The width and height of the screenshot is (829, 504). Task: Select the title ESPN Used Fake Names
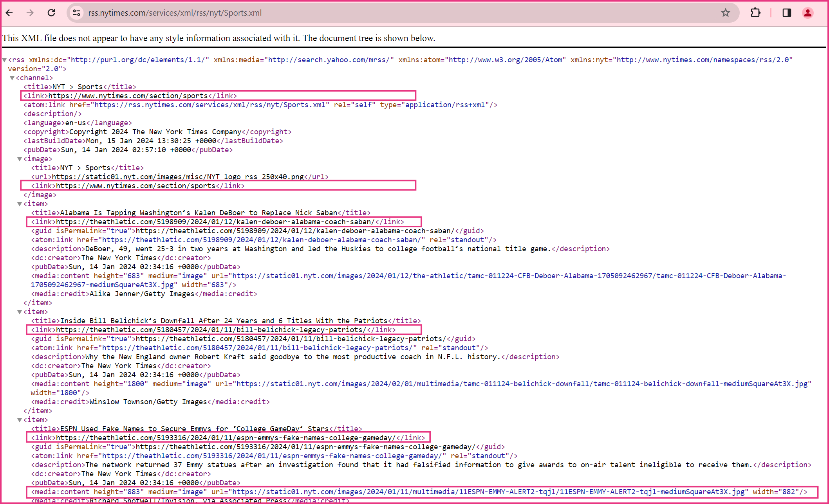197,429
